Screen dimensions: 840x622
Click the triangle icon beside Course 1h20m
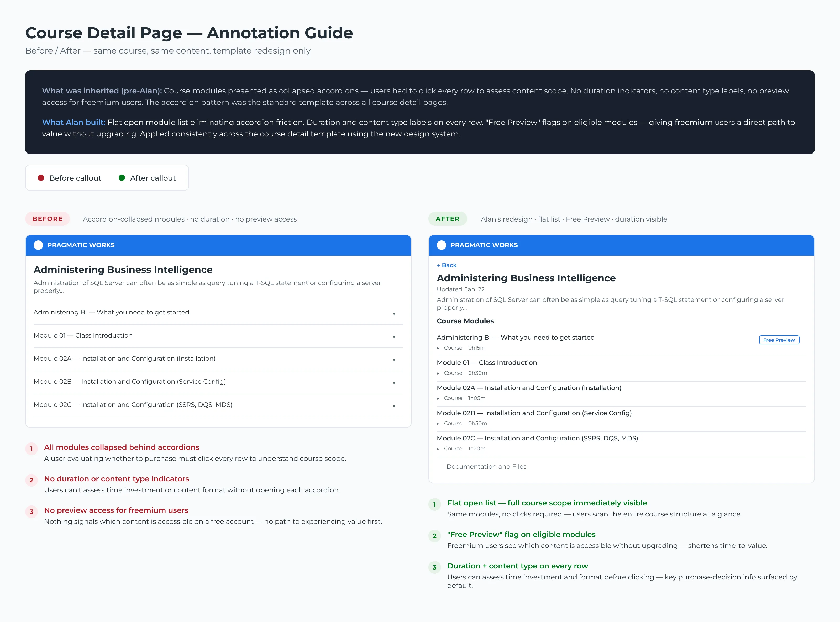[438, 449]
